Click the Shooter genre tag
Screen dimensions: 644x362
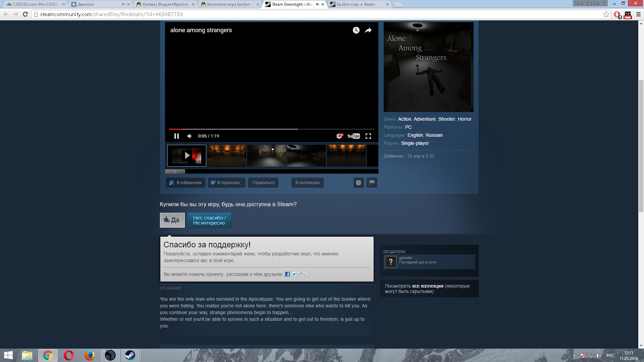[447, 119]
